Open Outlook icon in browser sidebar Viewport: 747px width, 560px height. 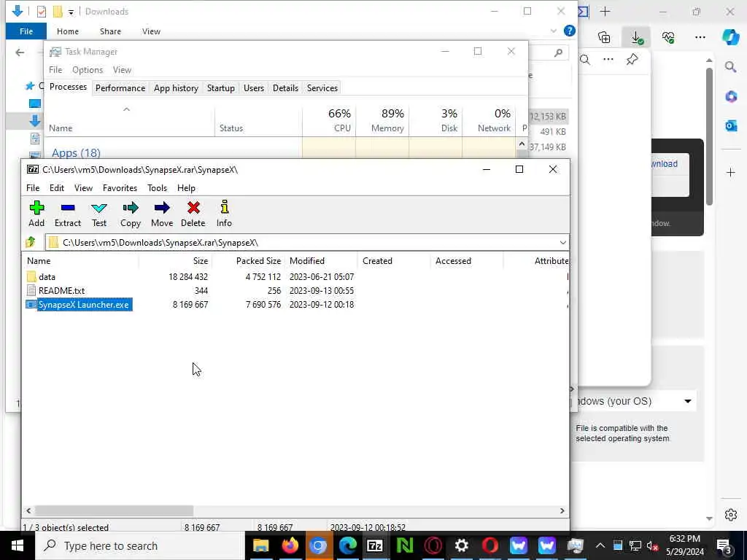pyautogui.click(x=731, y=125)
